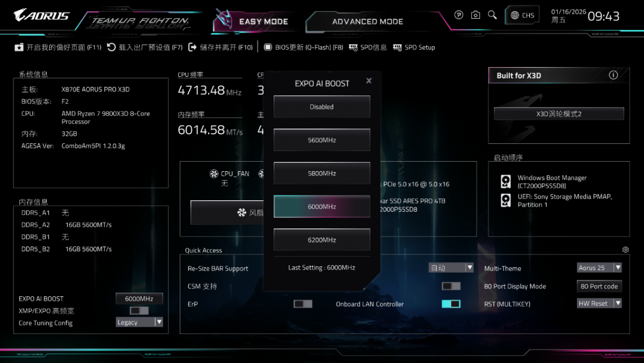
Task: Choose Disabled option in EXPO AI BOOST
Action: pyautogui.click(x=322, y=107)
